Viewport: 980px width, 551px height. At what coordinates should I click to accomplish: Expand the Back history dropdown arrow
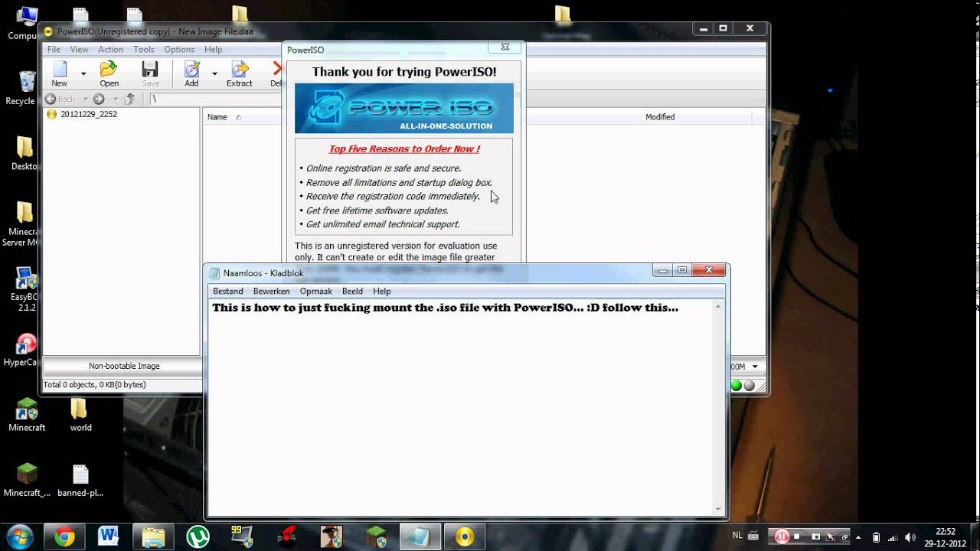coord(86,99)
